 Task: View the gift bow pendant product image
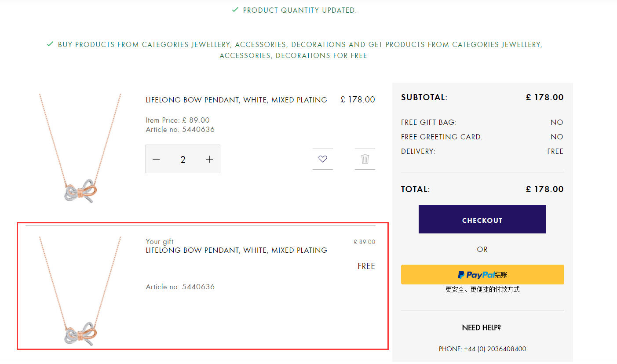pos(80,291)
